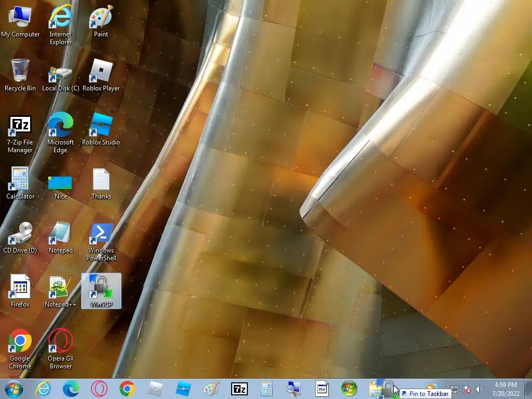Select the Google Chrome desktop shortcut

click(20, 350)
